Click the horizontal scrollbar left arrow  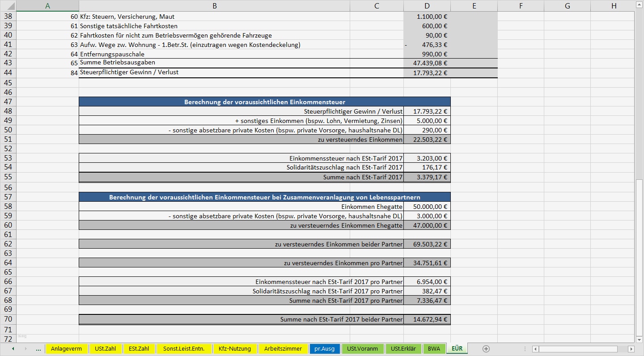point(536,349)
